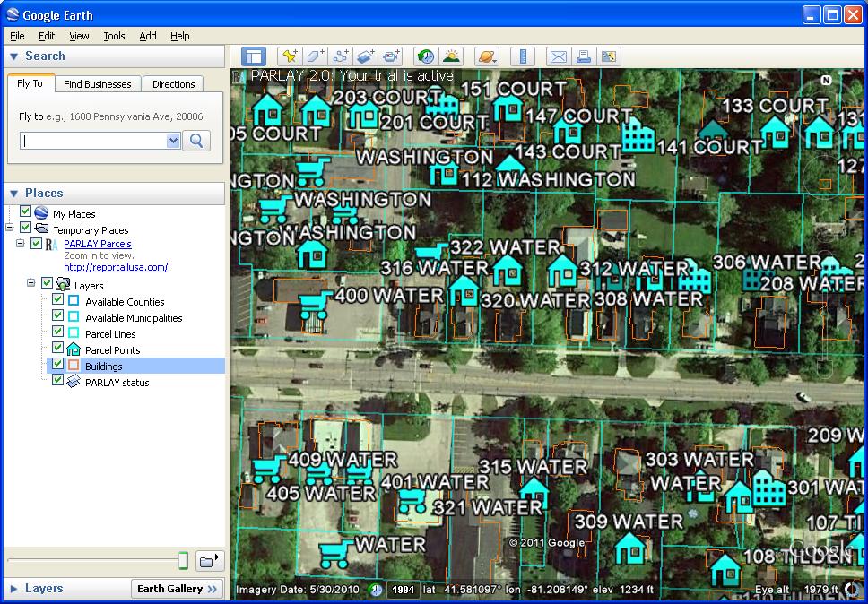Open the Fly to history dropdown arrow
The image size is (868, 604).
(173, 141)
